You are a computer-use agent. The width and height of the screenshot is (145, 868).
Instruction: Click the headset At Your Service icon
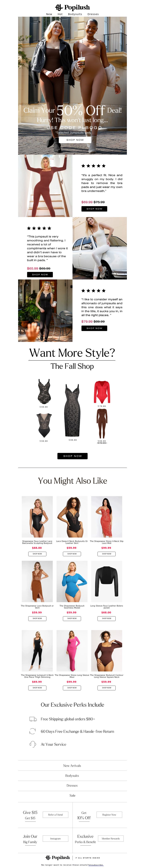click(33, 744)
